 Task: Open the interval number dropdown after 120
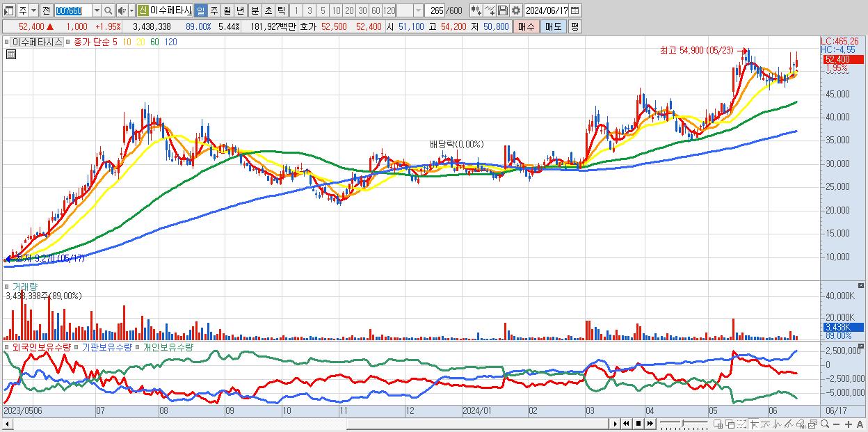pos(418,10)
